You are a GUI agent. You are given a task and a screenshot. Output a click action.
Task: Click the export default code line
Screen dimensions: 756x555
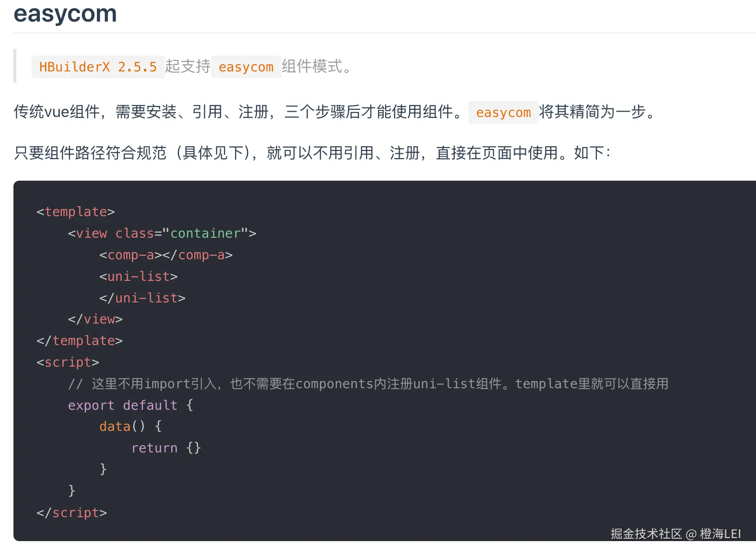(130, 405)
